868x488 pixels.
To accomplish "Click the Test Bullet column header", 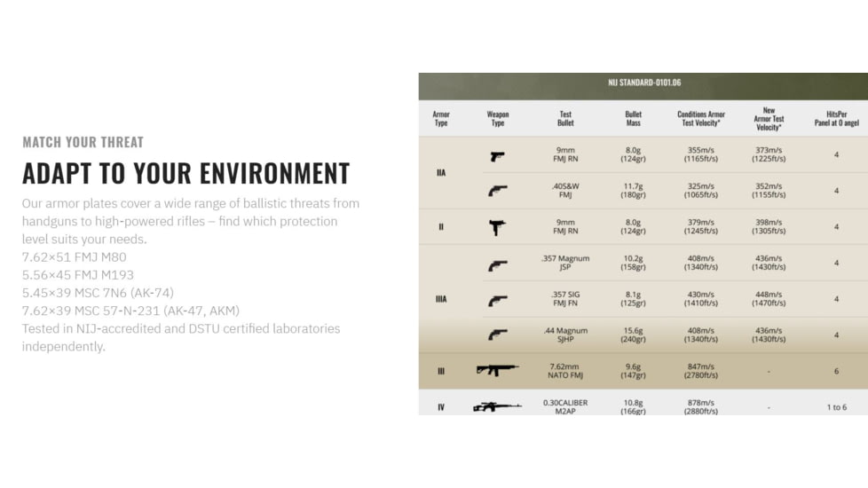I will coord(565,118).
